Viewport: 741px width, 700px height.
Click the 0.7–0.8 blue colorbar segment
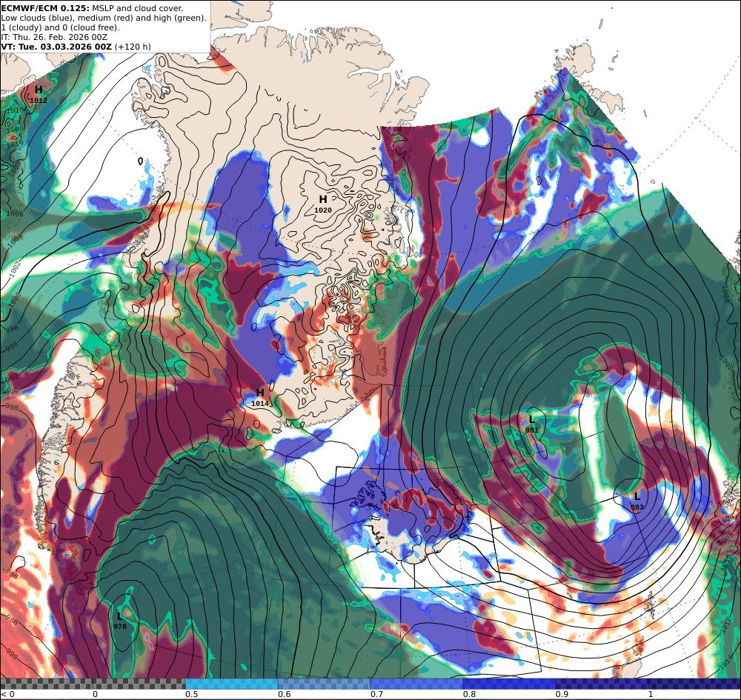(x=416, y=684)
